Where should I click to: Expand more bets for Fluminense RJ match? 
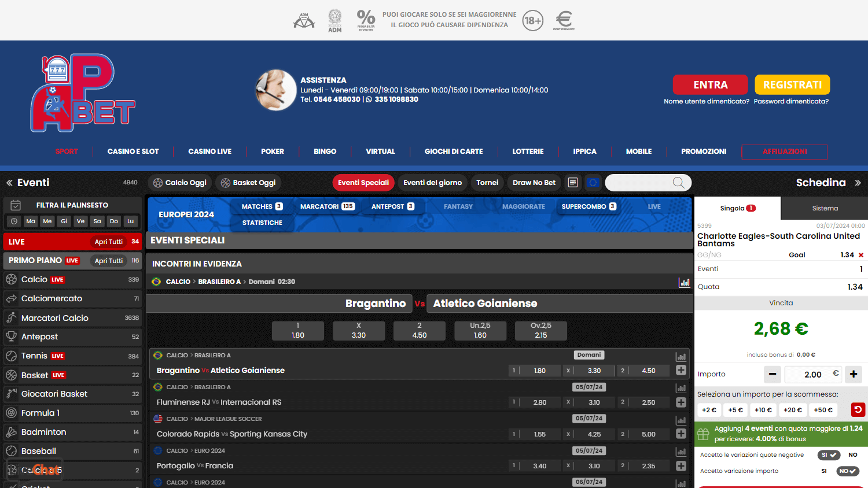coord(681,402)
